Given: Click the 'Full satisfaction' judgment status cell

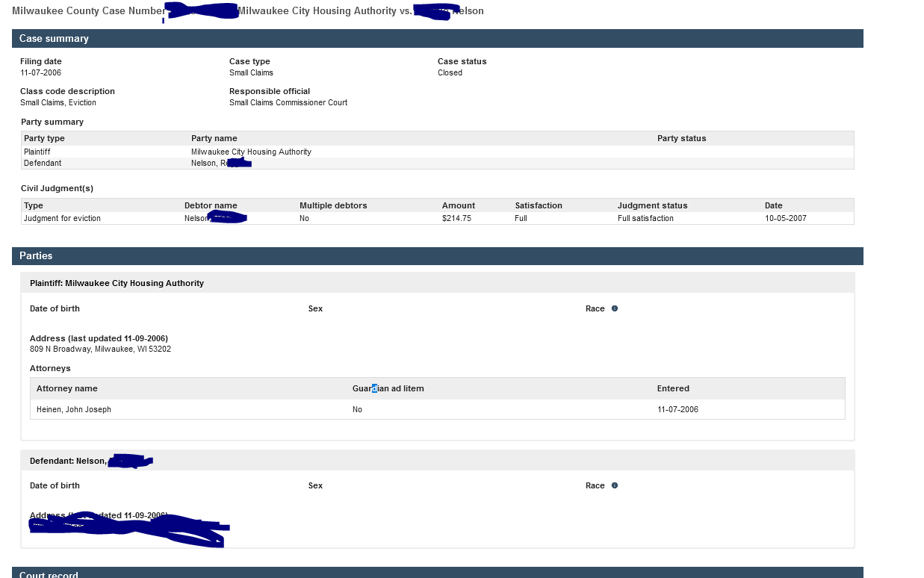Looking at the screenshot, I should 645,218.
